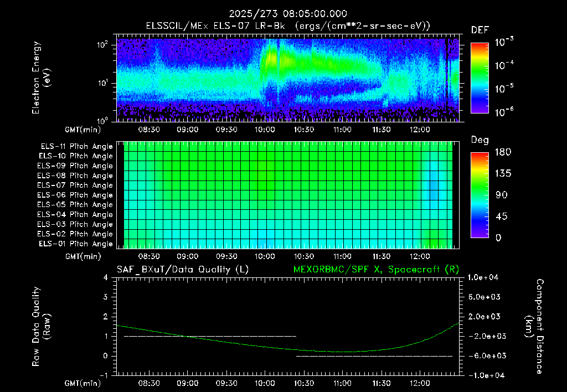Image resolution: width=567 pixels, height=392 pixels.
Task: Click the green MEXORBMC/SPF X, Spacecraft (R) legend
Action: (376, 270)
